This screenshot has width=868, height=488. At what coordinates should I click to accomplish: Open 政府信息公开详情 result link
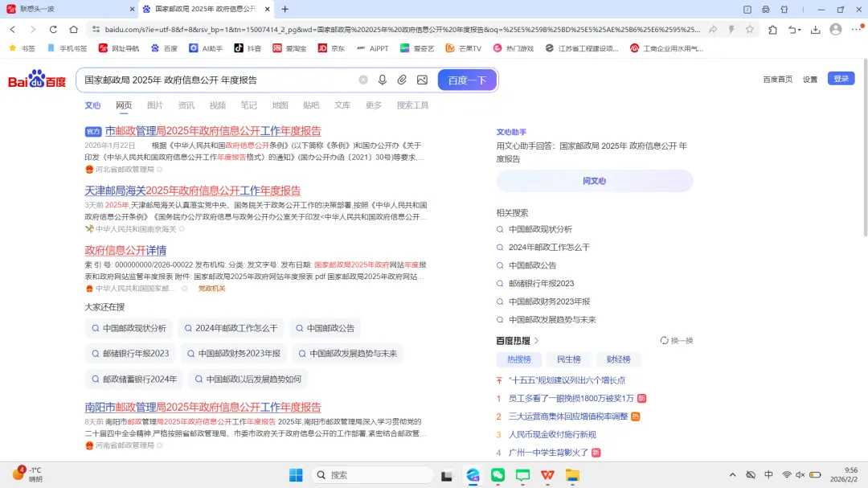tap(125, 250)
